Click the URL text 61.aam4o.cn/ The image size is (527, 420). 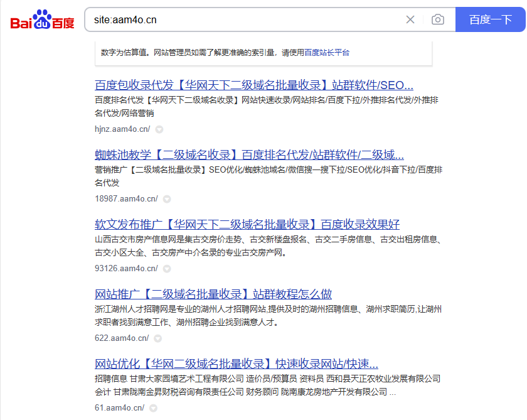119,407
